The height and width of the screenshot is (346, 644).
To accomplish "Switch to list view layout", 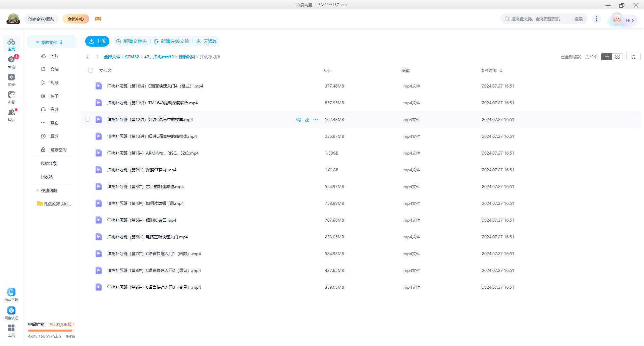I will coord(606,57).
